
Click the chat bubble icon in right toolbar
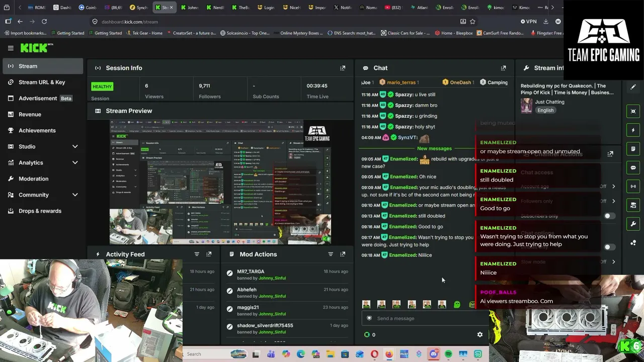pos(633,167)
